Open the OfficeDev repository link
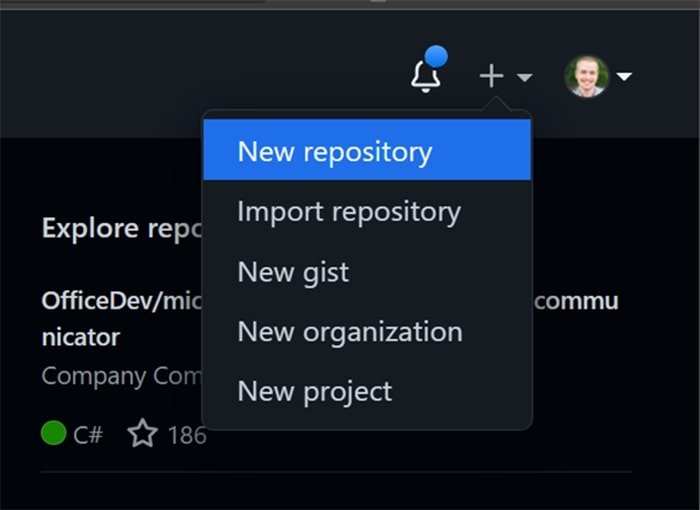 [121, 301]
